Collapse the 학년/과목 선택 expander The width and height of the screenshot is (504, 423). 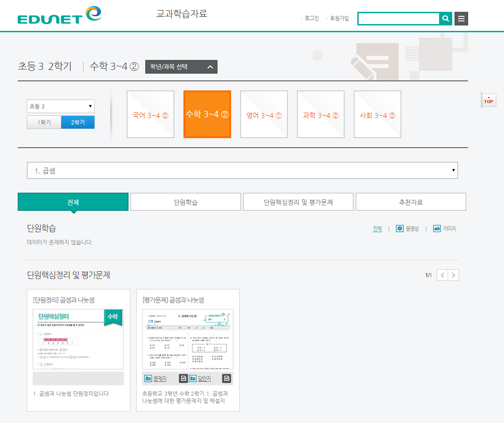(x=181, y=67)
